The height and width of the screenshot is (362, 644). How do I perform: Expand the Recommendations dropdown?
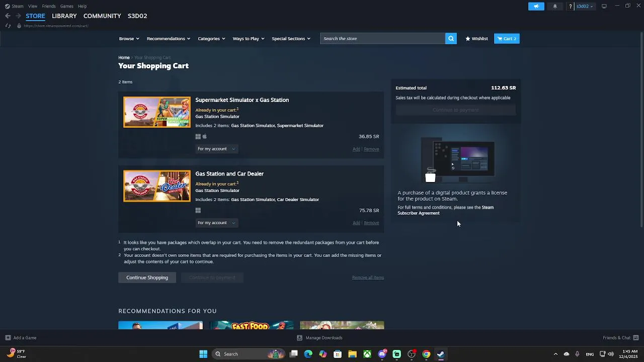(x=169, y=39)
